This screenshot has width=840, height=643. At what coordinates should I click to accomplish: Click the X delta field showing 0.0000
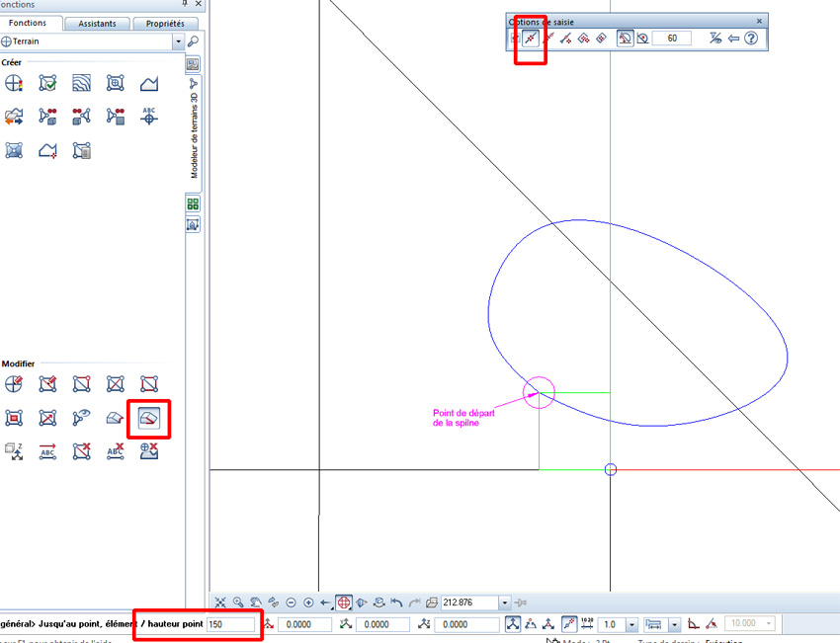point(304,624)
